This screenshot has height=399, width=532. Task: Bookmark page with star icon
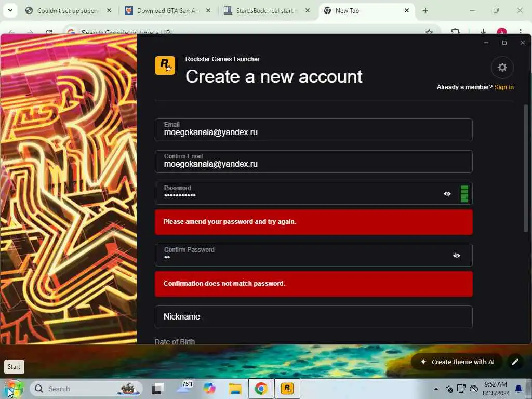tap(429, 32)
